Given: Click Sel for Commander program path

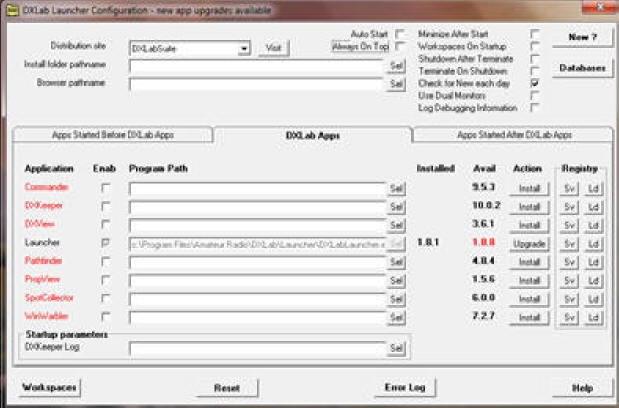Looking at the screenshot, I should pyautogui.click(x=396, y=189).
